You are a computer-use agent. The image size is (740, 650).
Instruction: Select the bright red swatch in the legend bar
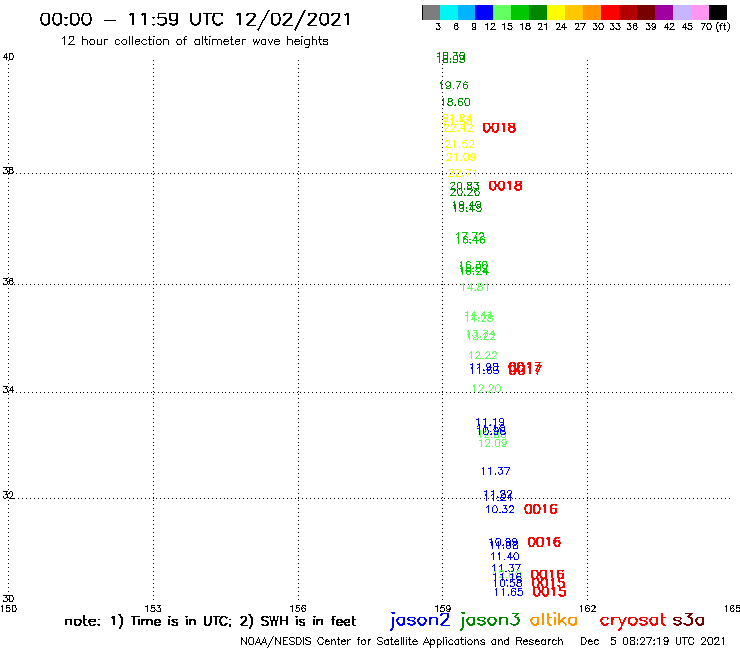point(610,12)
